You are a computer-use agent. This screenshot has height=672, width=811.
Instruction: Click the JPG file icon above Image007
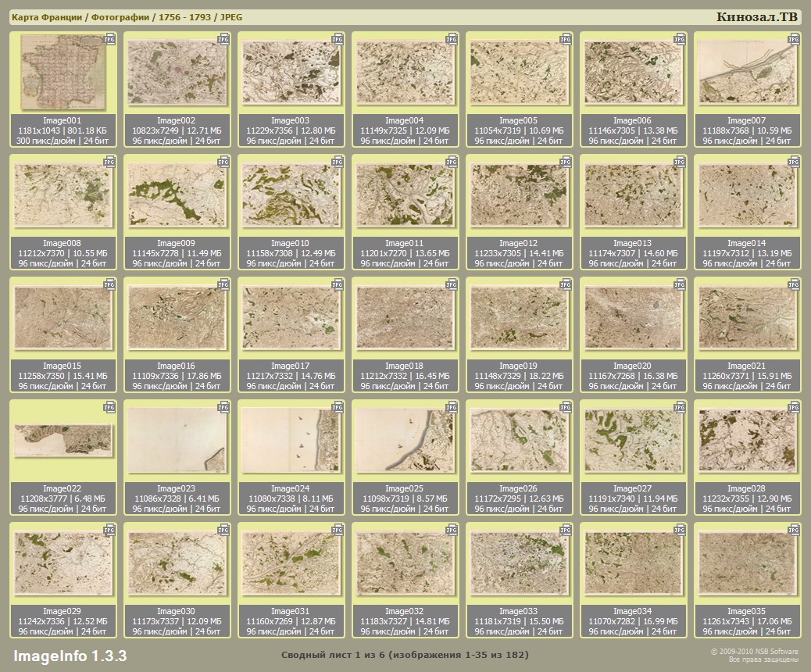(x=794, y=38)
